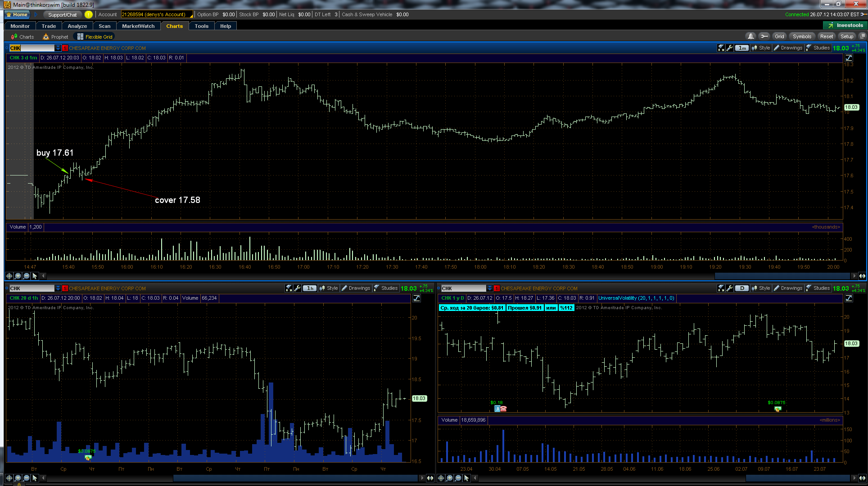Screen dimensions: 868x486
Task: Open the 1m timeframe selector
Action: [x=742, y=48]
